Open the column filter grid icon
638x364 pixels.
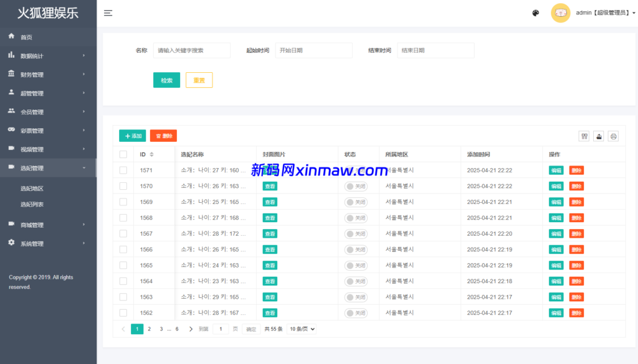tap(584, 136)
